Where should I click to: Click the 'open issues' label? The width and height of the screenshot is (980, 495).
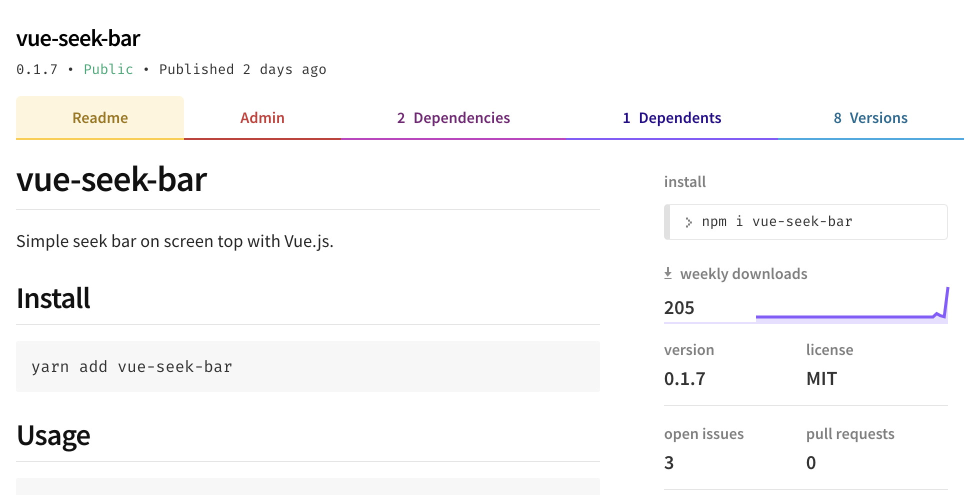pyautogui.click(x=704, y=434)
